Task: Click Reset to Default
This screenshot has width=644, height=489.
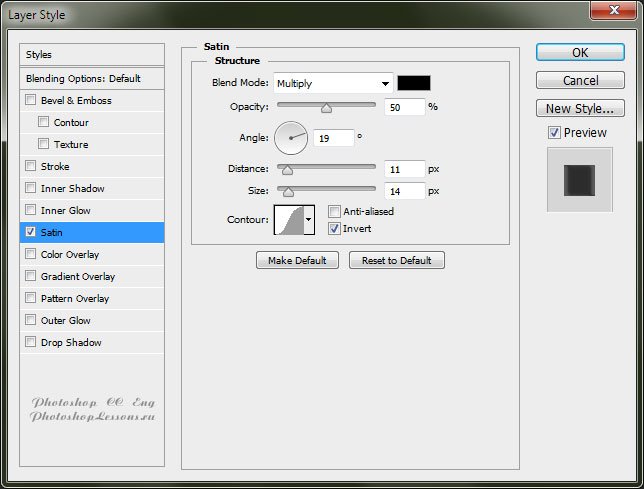Action: 397,260
